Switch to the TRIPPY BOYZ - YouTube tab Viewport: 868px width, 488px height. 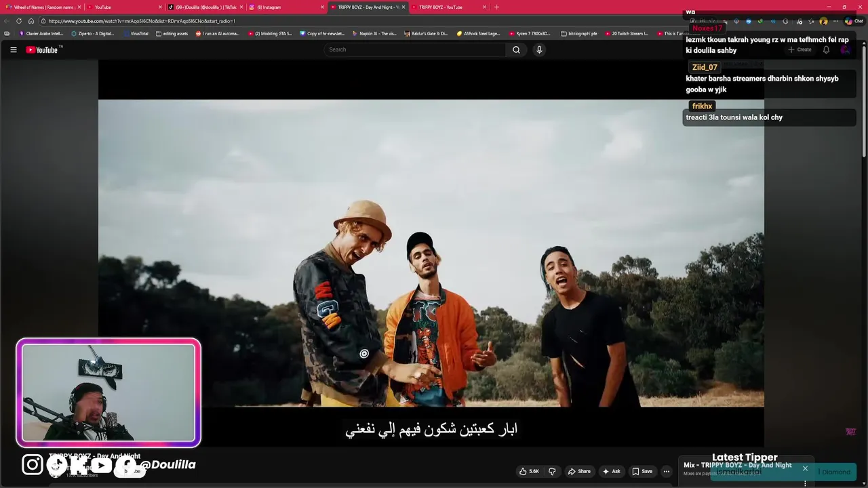(x=448, y=7)
